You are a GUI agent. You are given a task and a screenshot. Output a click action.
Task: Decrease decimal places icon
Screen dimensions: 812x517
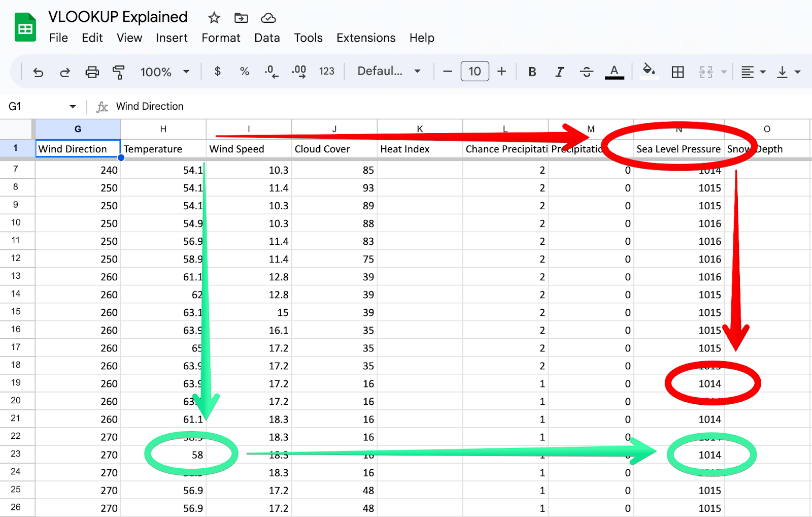click(271, 72)
